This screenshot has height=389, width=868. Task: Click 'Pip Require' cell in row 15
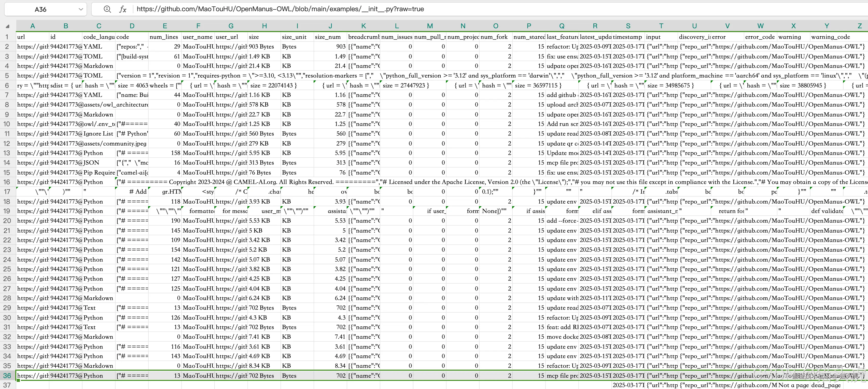99,172
